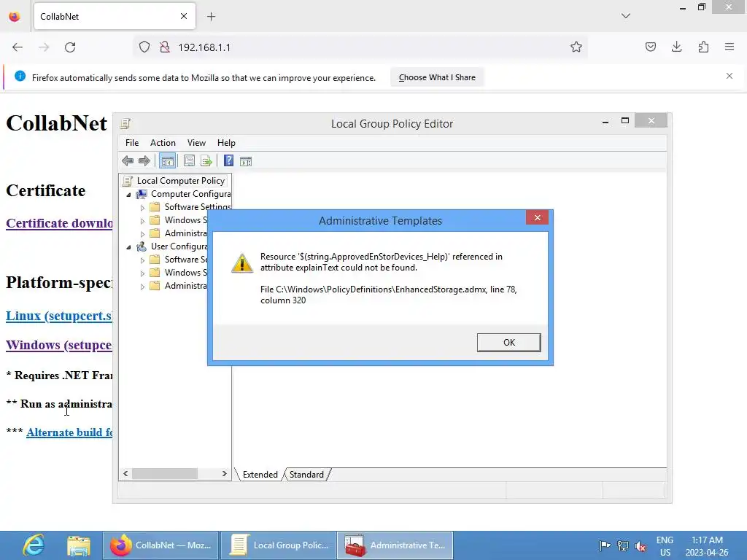Click network tray icon
747x560 pixels.
point(623,545)
